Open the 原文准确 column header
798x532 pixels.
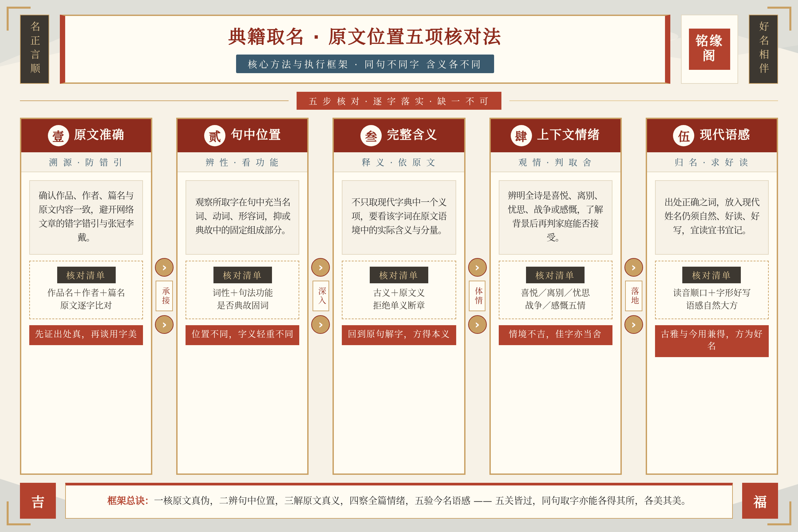86,135
